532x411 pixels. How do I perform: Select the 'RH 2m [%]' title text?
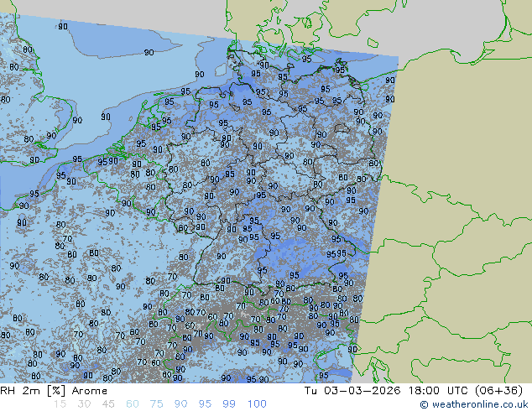tap(32, 391)
